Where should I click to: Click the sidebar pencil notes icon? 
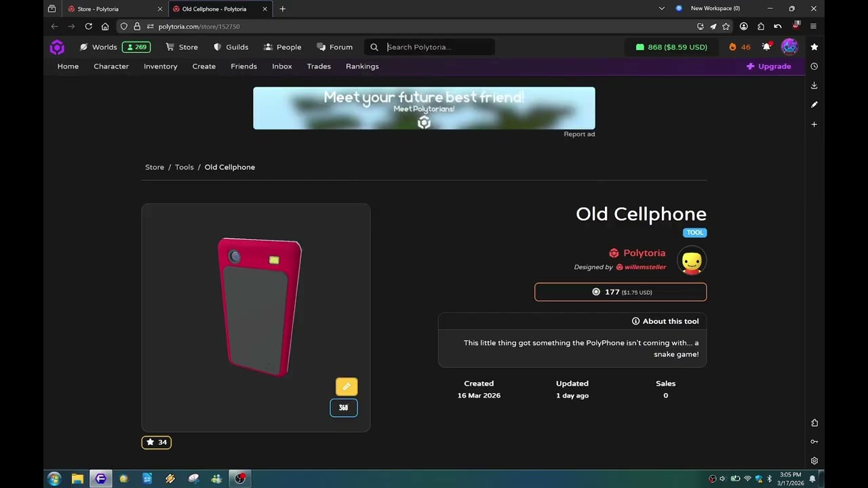pyautogui.click(x=814, y=105)
